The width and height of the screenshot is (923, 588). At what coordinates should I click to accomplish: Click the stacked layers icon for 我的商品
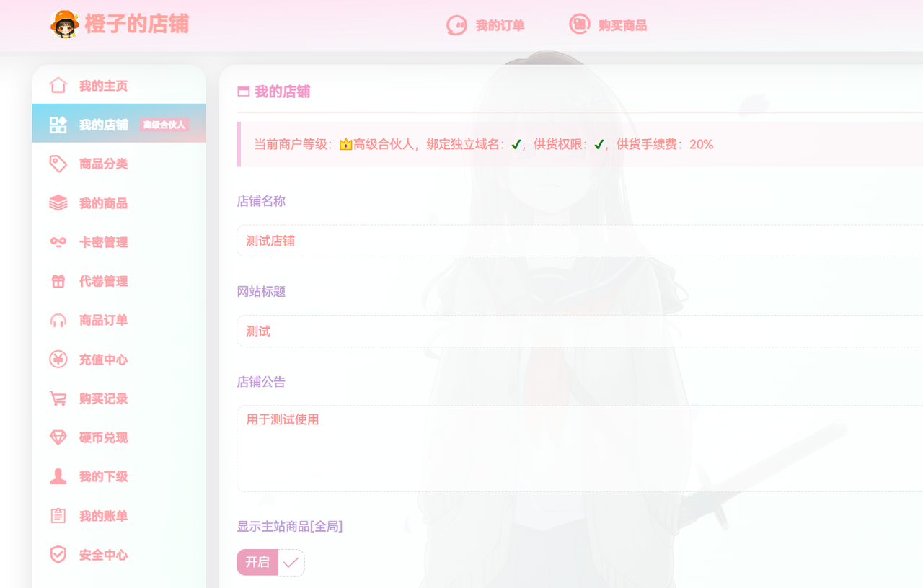[x=58, y=203]
